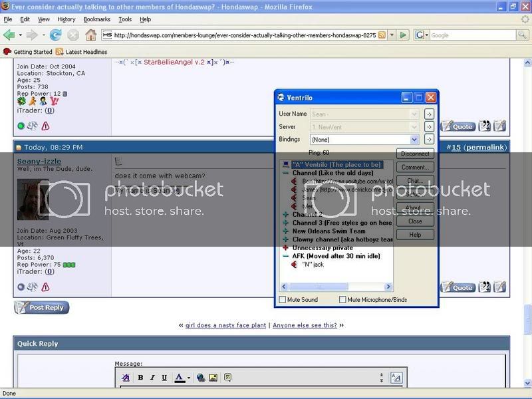Click the green Go arrow beside URL
The image size is (532, 399).
[x=403, y=35]
